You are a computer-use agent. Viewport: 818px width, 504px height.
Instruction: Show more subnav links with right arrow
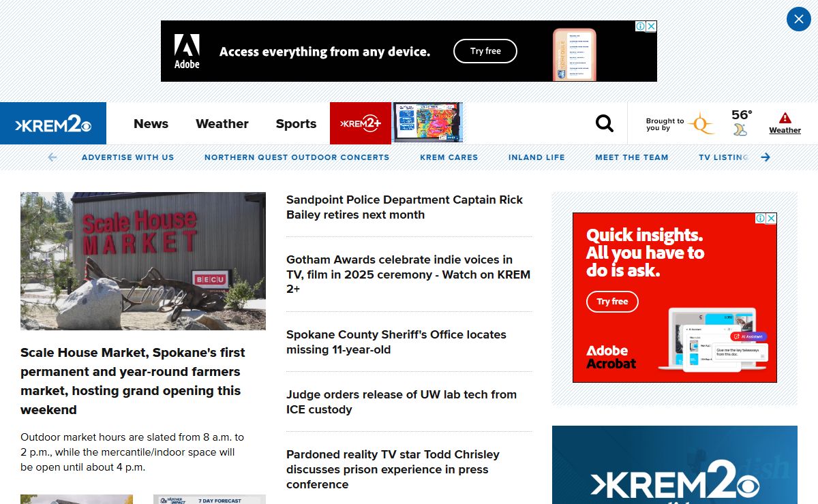pyautogui.click(x=766, y=157)
